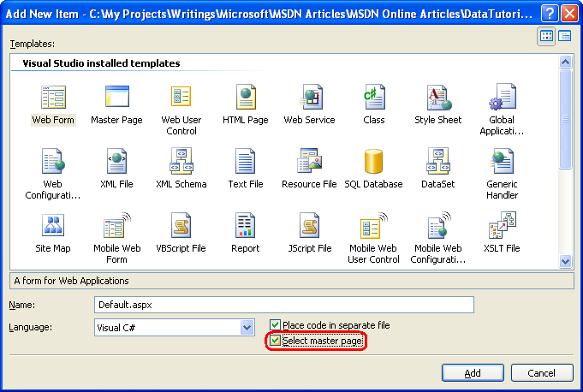Click the template list scroll up arrow
This screenshot has width=583, height=392.
coord(565,62)
